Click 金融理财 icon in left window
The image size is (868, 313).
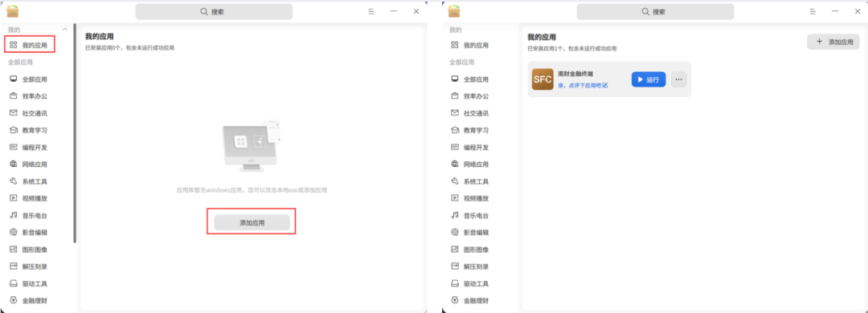(14, 300)
